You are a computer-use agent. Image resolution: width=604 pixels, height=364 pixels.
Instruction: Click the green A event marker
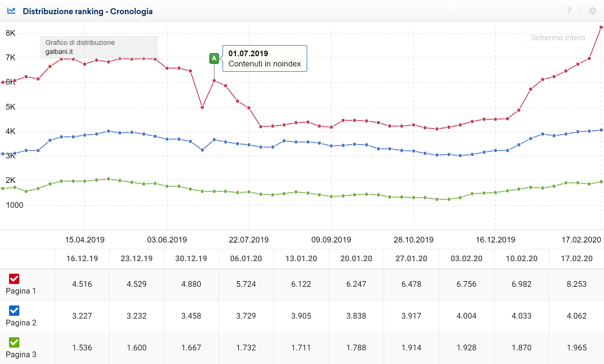click(214, 58)
